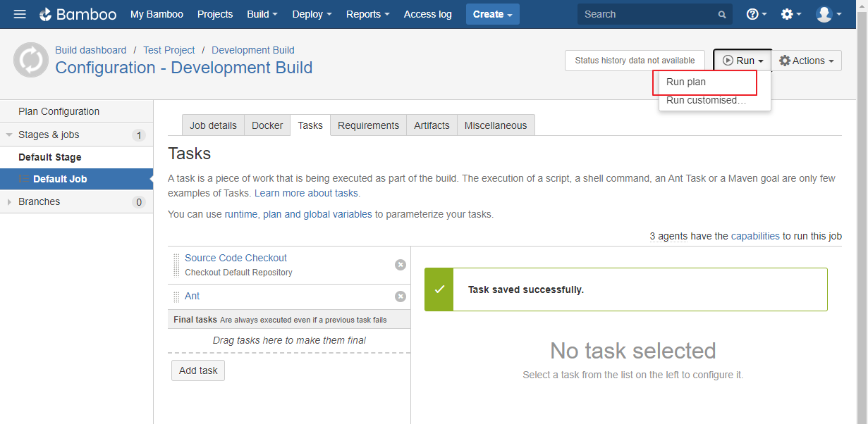Switch to the Requirements tab
The image size is (868, 424).
(x=368, y=125)
